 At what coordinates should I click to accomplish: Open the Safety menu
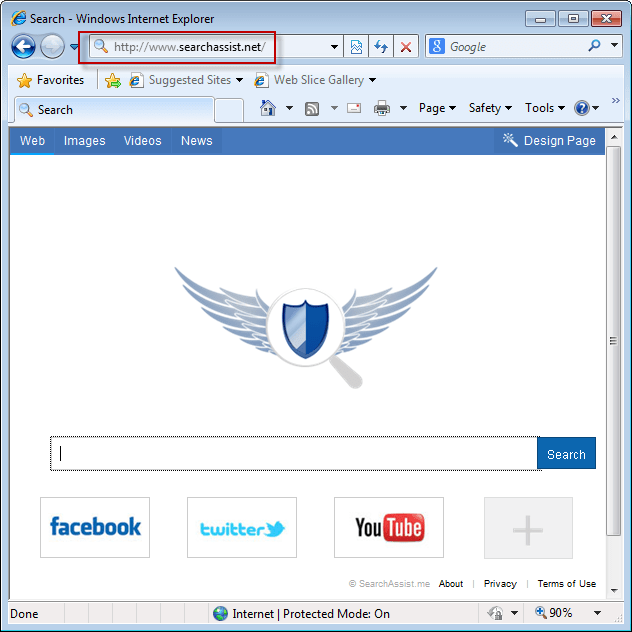(x=490, y=108)
